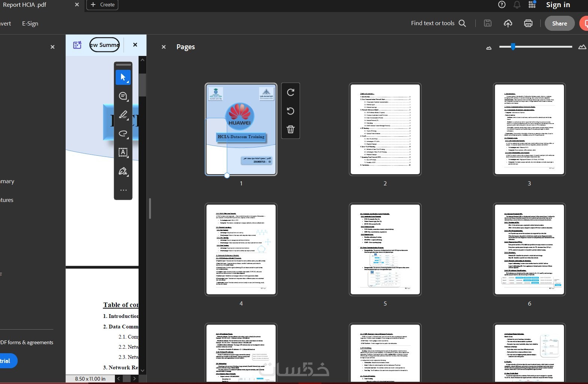
Task: Close the summary bar
Action: [x=135, y=45]
